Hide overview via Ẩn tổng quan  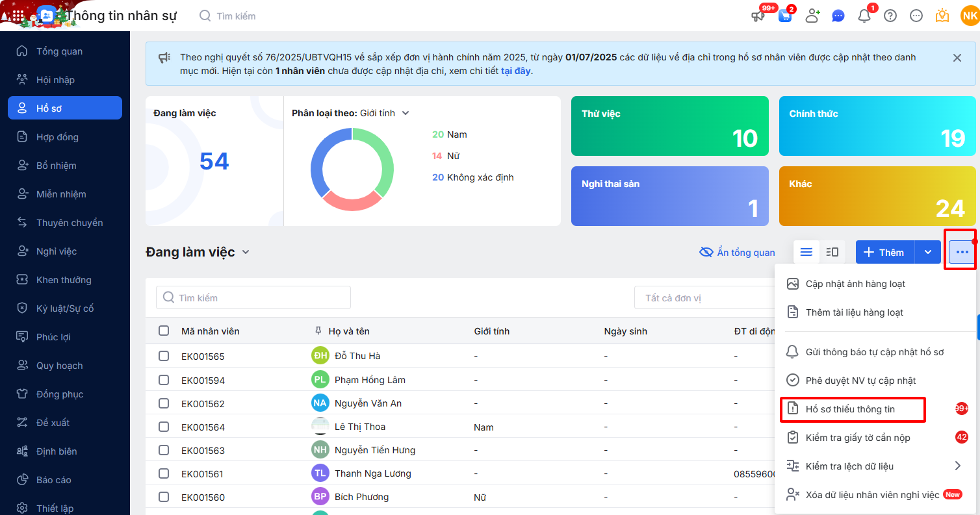click(x=737, y=253)
